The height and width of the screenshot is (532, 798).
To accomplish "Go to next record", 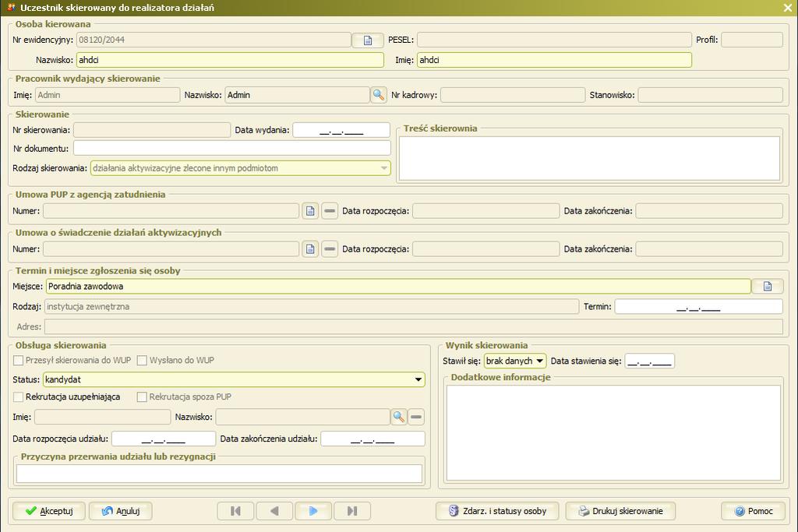I will pyautogui.click(x=313, y=511).
